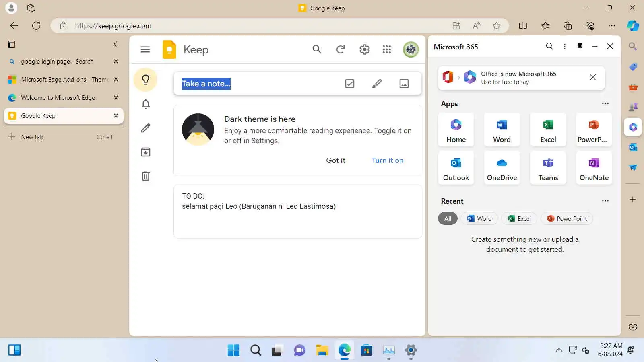Open Collections in Edge toolbar
This screenshot has height=362, width=644.
coord(568,26)
